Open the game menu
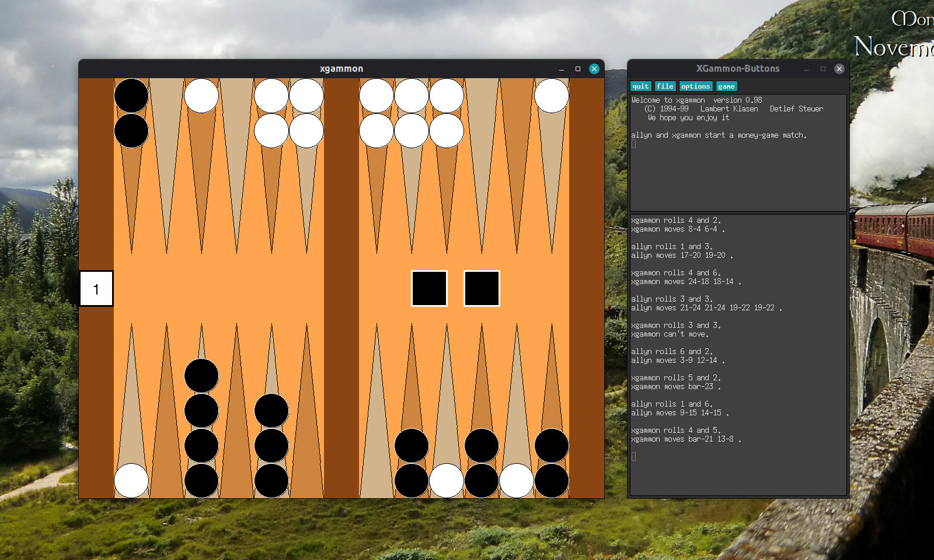The width and height of the screenshot is (934, 560). click(727, 86)
